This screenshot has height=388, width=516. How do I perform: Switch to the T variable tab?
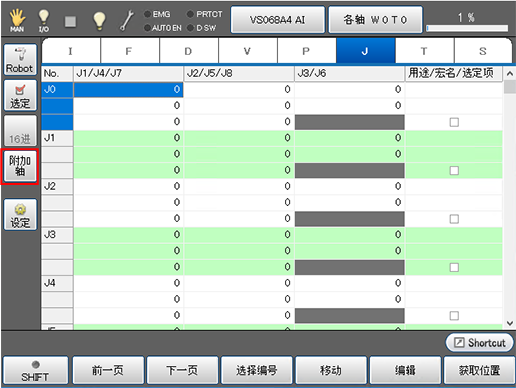coord(424,51)
